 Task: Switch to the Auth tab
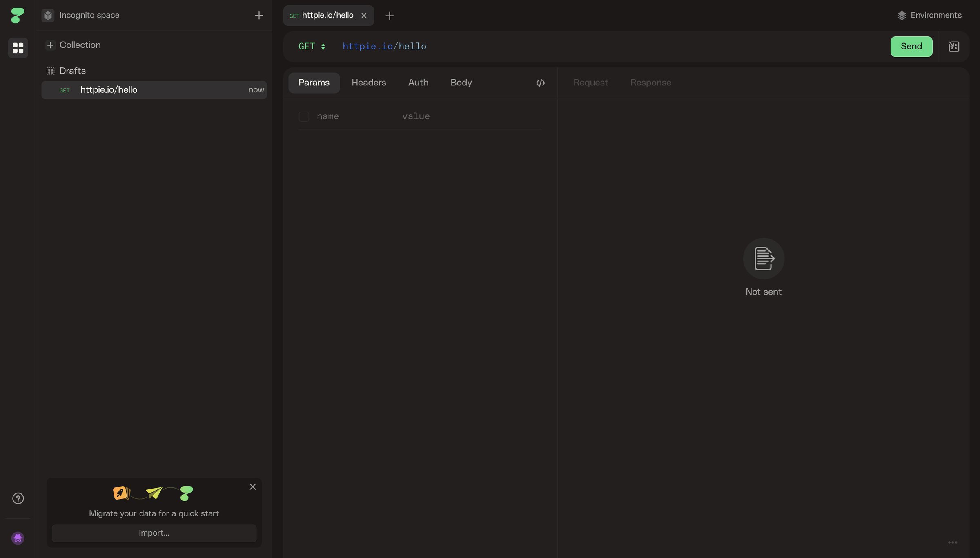418,83
